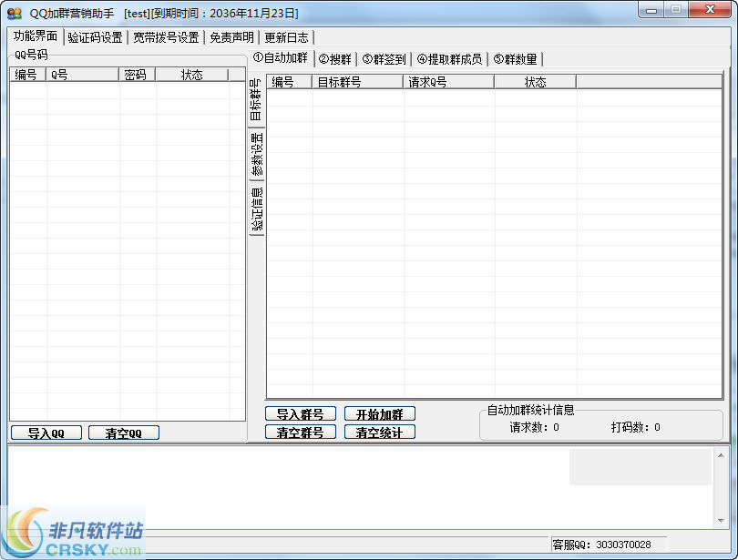Click the 编号 header in QQ号码 list

(27, 75)
